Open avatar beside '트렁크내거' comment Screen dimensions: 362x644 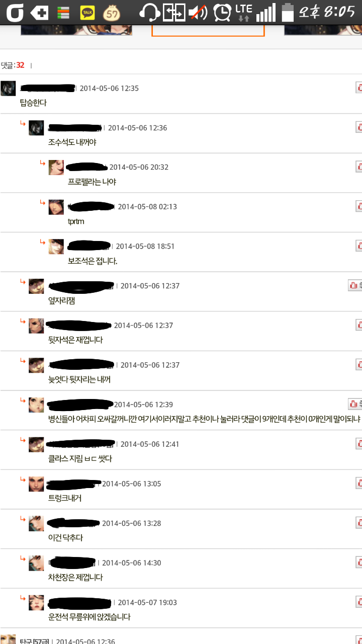click(36, 484)
